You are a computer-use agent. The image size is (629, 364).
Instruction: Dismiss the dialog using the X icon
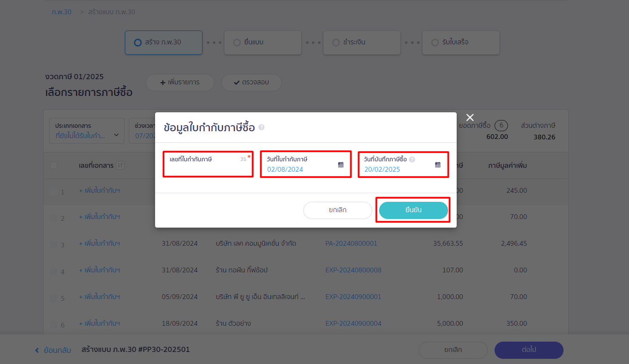(470, 117)
